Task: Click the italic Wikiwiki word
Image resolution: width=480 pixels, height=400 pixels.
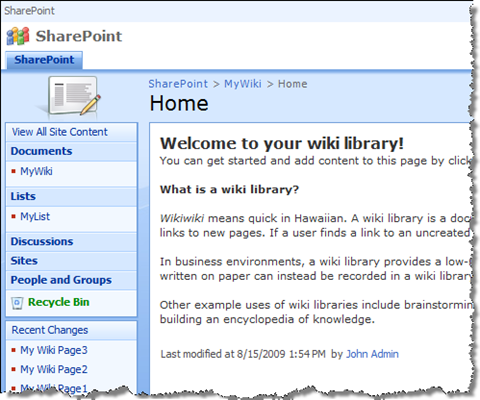Action: (182, 218)
